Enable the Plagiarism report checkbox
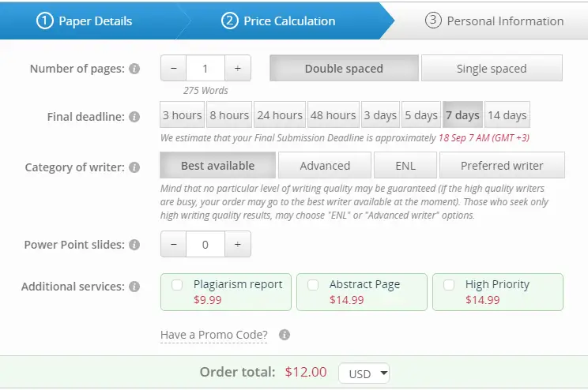Screen dimensions: 588x390 click(x=177, y=284)
